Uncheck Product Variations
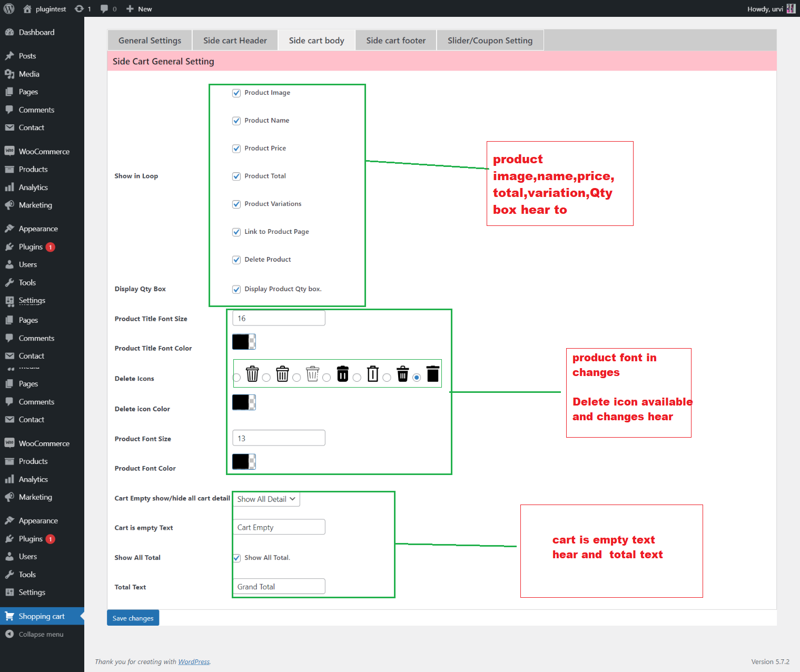Image resolution: width=800 pixels, height=672 pixels. click(236, 204)
